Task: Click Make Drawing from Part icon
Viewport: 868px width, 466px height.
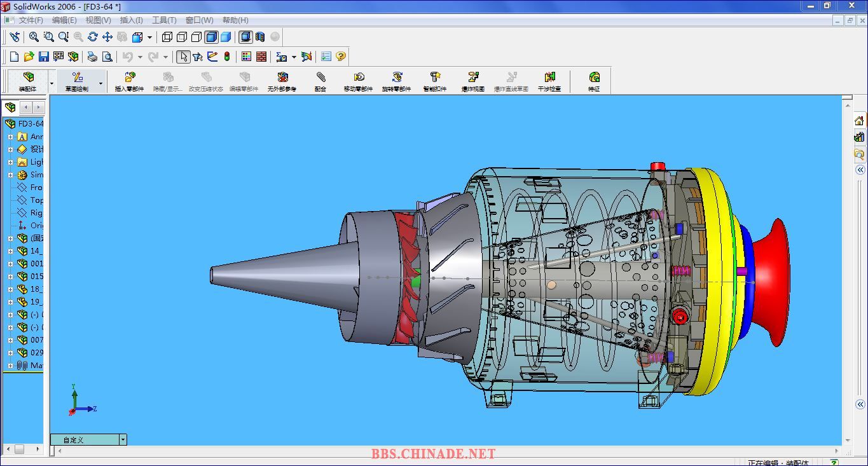Action: click(x=59, y=57)
